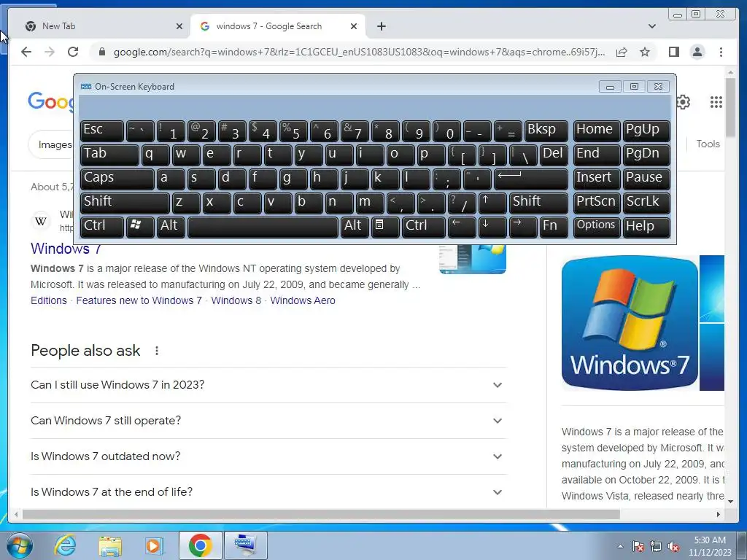Close the windows 7 Google Search tab
Viewport: 747px width, 560px height.
coord(354,26)
